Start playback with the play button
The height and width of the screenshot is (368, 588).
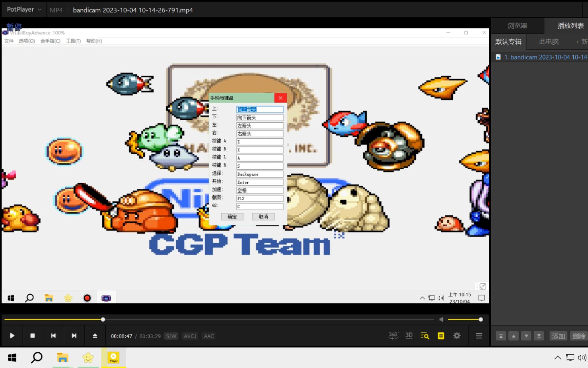tap(12, 336)
